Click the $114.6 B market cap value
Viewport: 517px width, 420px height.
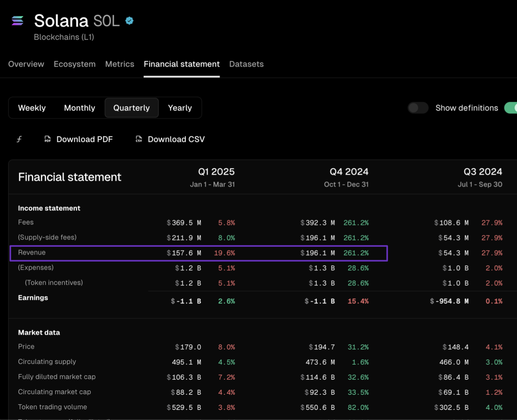click(318, 377)
